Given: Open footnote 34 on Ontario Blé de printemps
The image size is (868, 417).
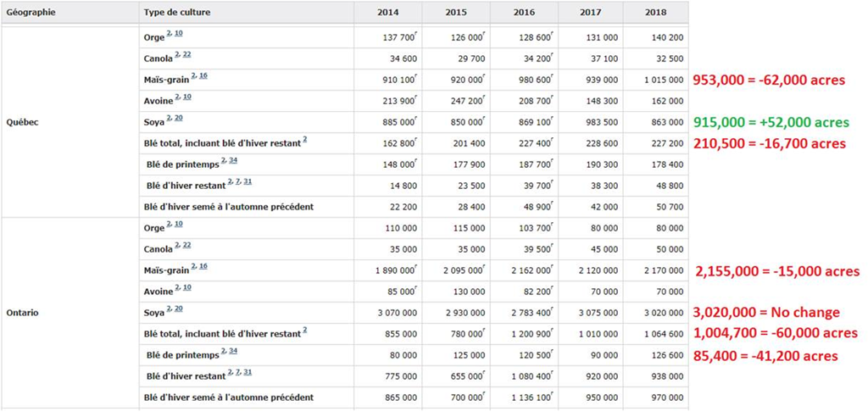Looking at the screenshot, I should 232,351.
